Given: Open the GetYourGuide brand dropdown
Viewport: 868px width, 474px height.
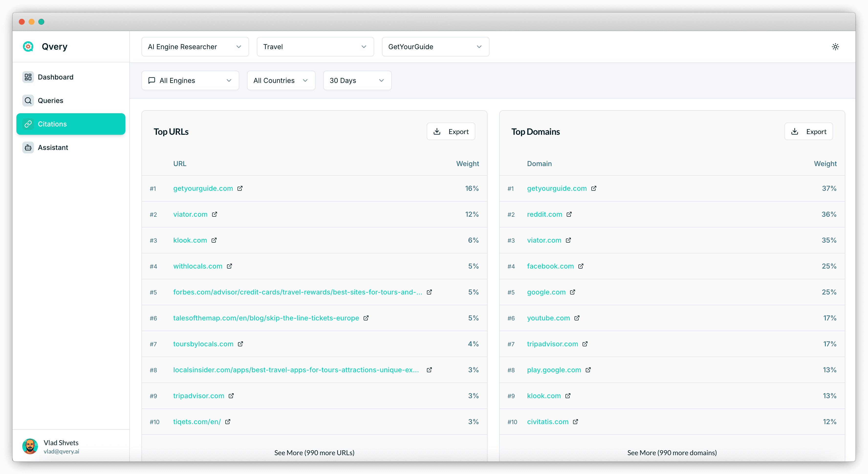Looking at the screenshot, I should pos(435,47).
